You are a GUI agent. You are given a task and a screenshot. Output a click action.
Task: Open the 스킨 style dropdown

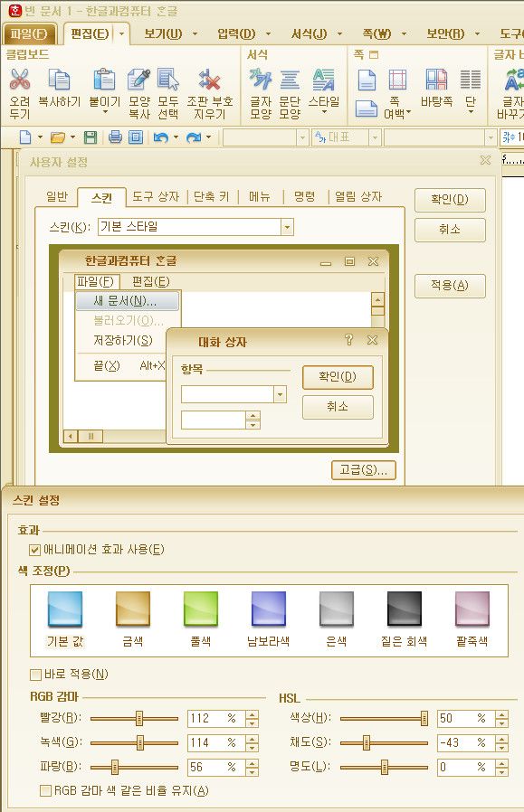pos(288,227)
